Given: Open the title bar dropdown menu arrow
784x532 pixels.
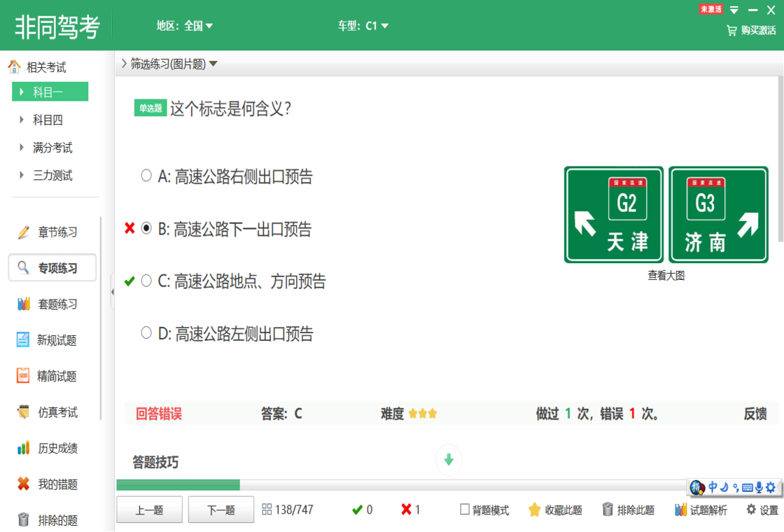Looking at the screenshot, I should [x=734, y=10].
